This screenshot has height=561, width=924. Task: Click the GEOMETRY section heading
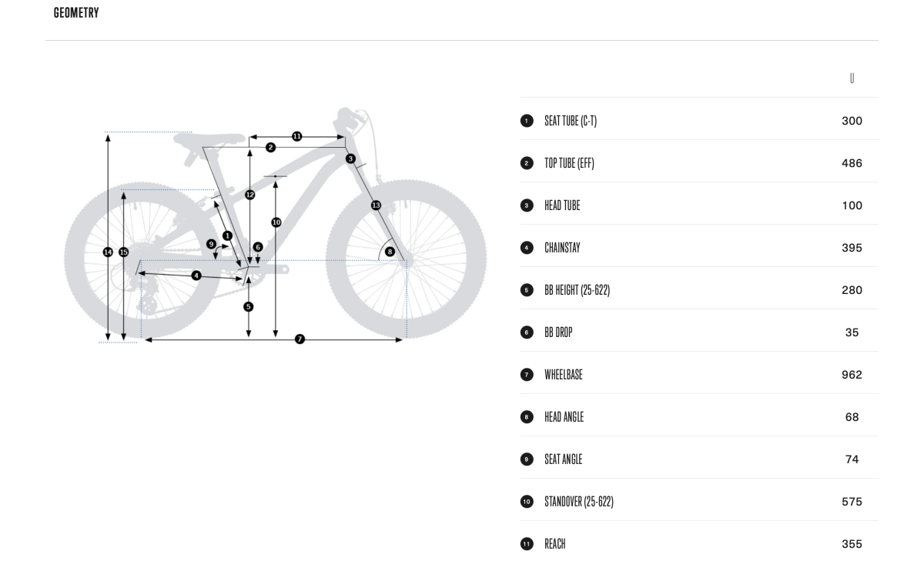coord(76,13)
